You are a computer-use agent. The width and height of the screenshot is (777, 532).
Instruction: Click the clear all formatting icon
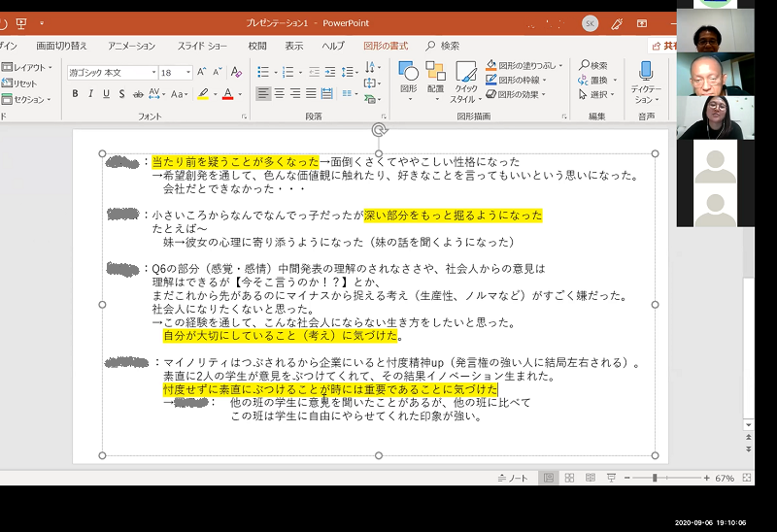(238, 73)
